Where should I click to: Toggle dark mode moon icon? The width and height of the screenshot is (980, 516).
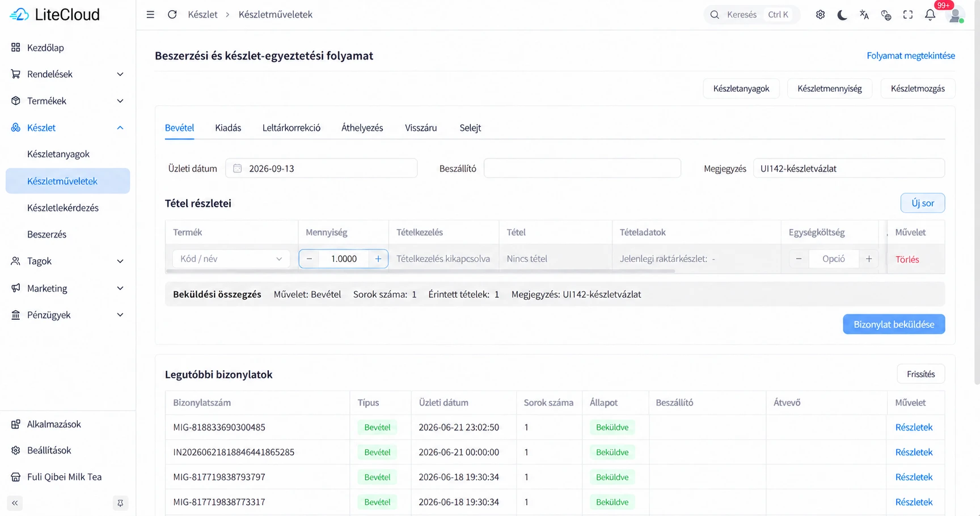coord(842,15)
